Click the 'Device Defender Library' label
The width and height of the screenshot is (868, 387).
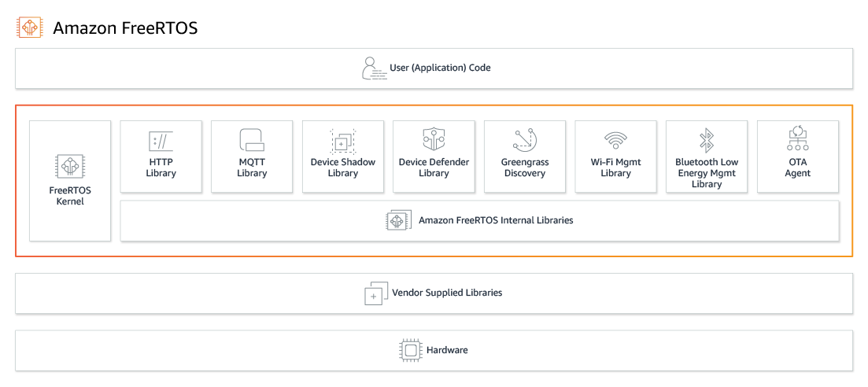[434, 168]
